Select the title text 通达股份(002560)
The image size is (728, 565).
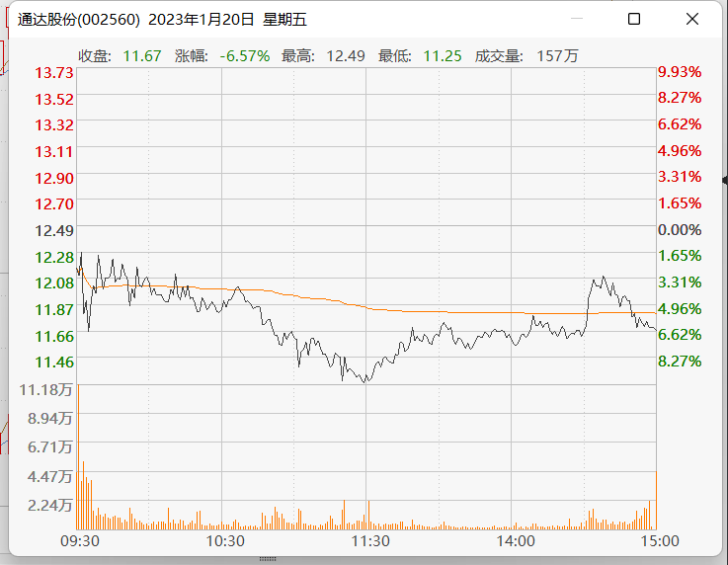click(78, 20)
